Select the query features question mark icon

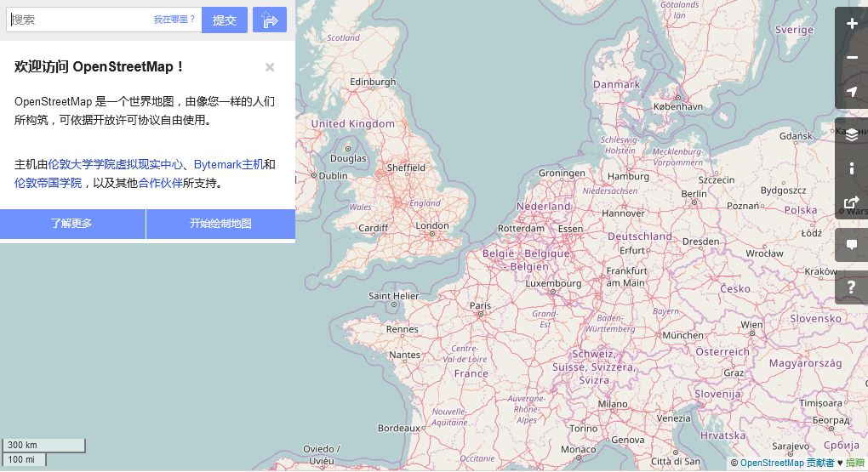pos(851,287)
